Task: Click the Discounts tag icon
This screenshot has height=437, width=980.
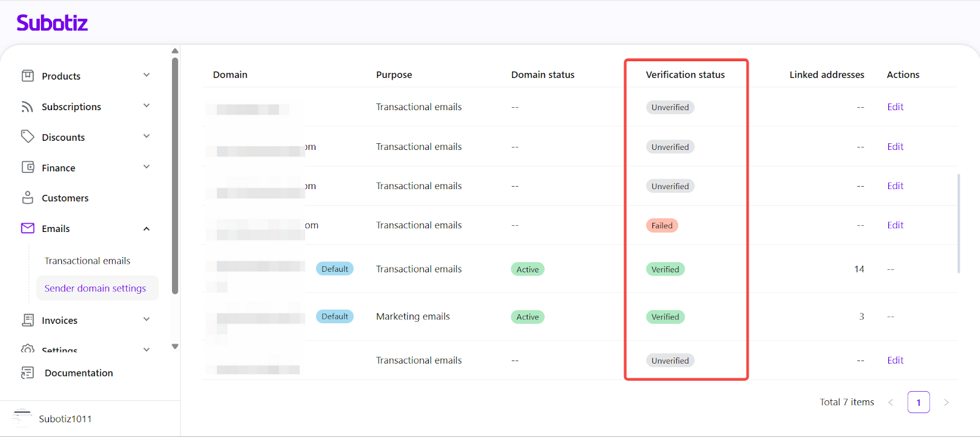Action: click(x=28, y=136)
